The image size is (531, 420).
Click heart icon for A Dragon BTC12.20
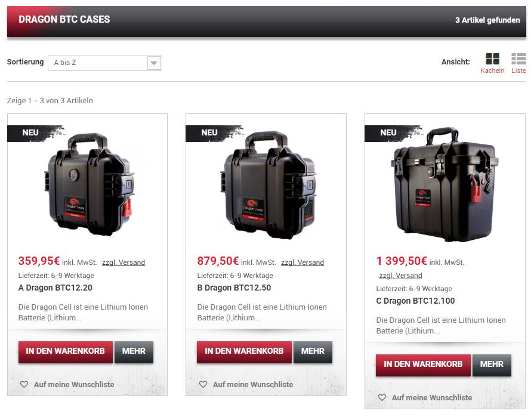[24, 384]
